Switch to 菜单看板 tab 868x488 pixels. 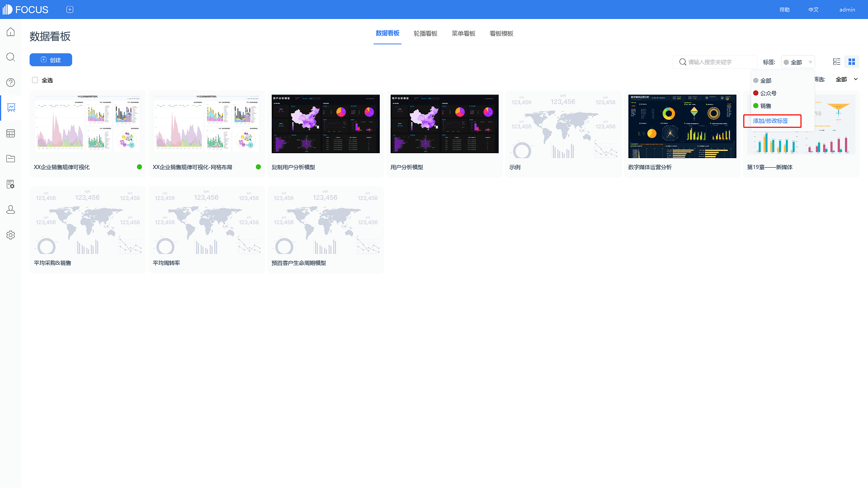coord(463,33)
